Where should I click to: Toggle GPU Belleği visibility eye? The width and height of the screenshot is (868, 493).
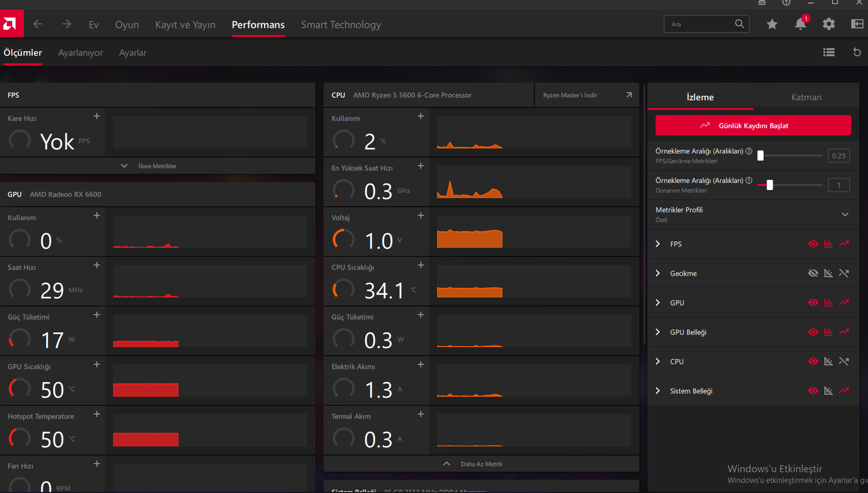(x=813, y=332)
